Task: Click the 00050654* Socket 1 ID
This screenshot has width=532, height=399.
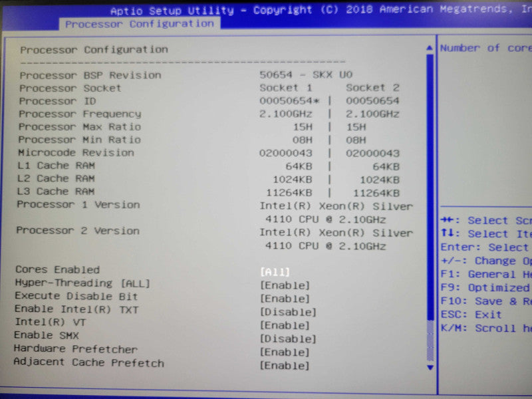Action: (289, 101)
